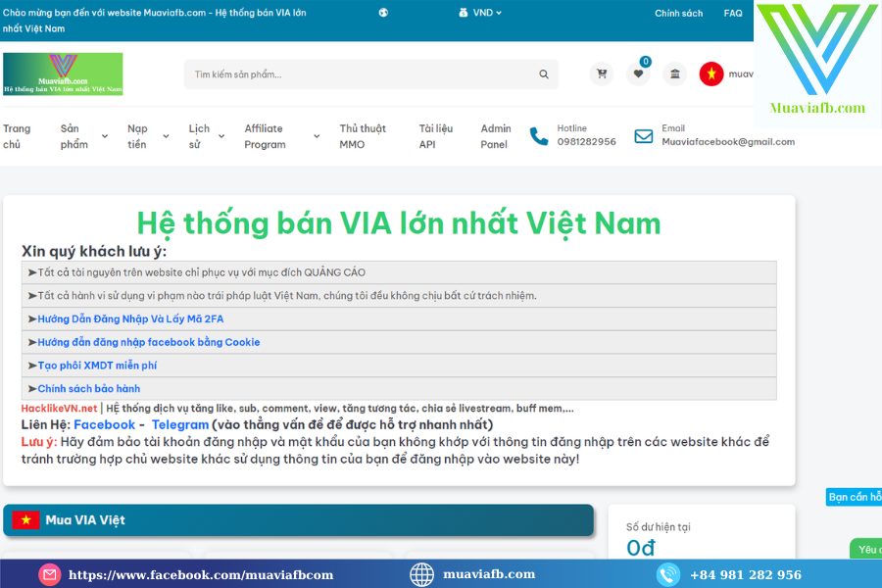The image size is (882, 588).
Task: Click the email envelope icon near Email
Action: point(644,136)
